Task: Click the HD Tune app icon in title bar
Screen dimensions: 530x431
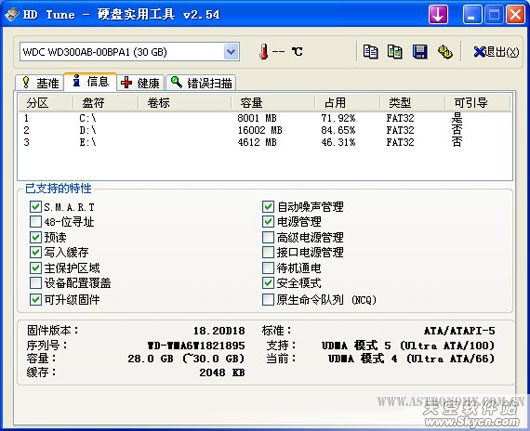Action: (x=12, y=15)
